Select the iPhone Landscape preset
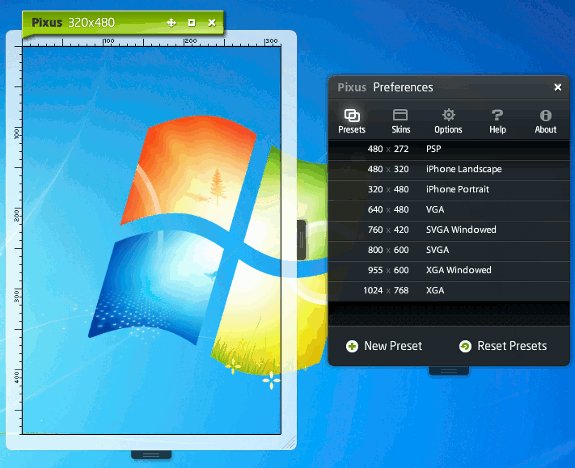Image resolution: width=575 pixels, height=468 pixels. (448, 169)
